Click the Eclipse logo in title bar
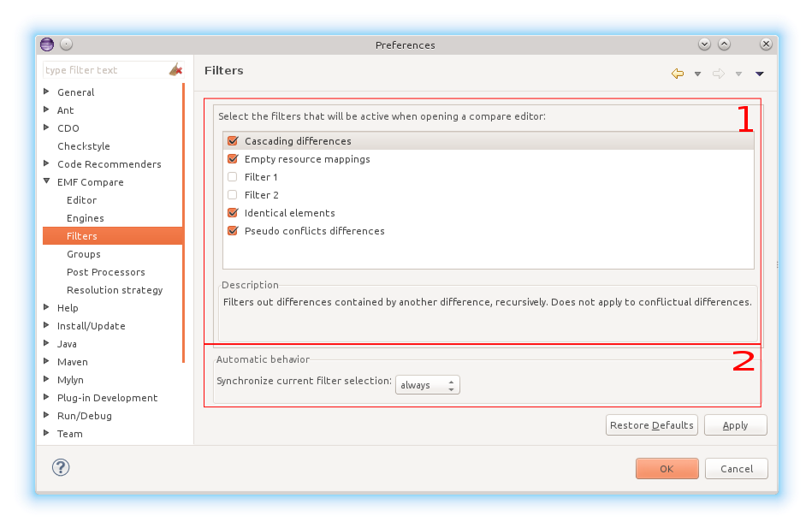This screenshot has width=812, height=528. click(x=47, y=44)
